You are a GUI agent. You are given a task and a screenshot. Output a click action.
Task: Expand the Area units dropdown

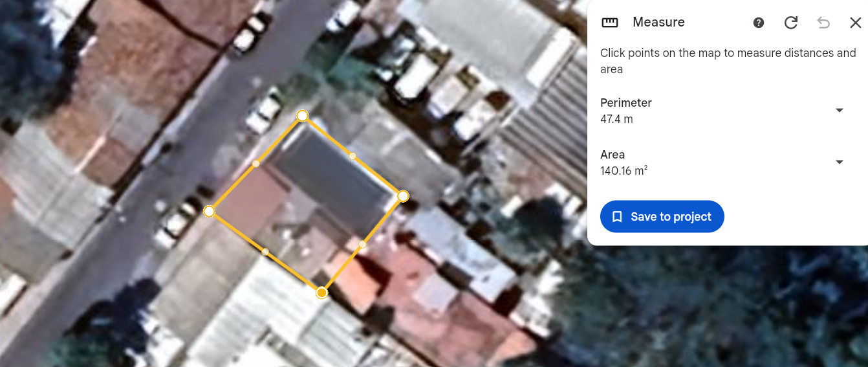(x=840, y=162)
